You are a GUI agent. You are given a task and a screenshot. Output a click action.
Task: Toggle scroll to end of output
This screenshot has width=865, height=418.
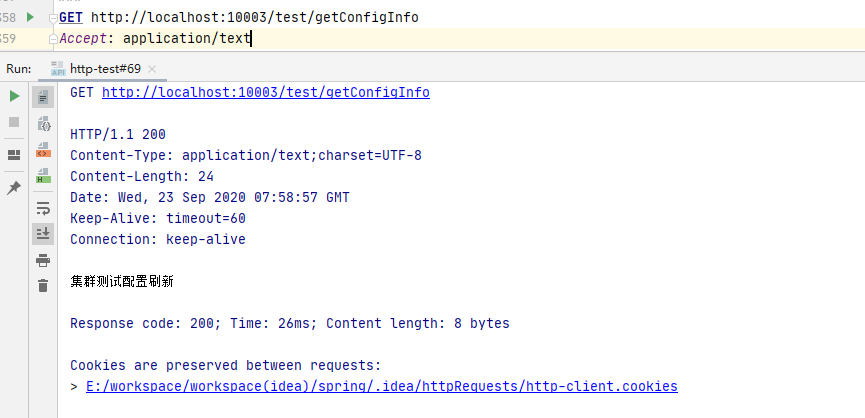pyautogui.click(x=43, y=234)
